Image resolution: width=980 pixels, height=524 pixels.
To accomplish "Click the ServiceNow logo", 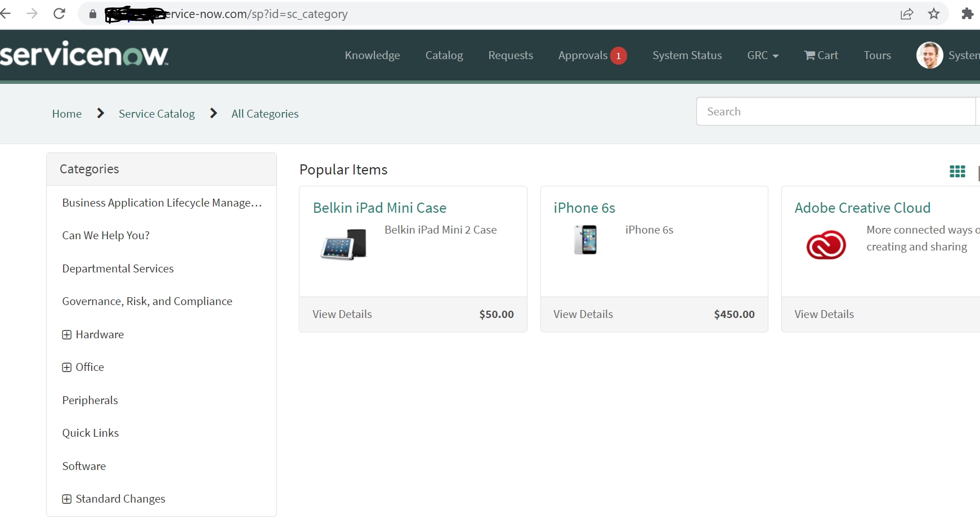I will (x=84, y=54).
